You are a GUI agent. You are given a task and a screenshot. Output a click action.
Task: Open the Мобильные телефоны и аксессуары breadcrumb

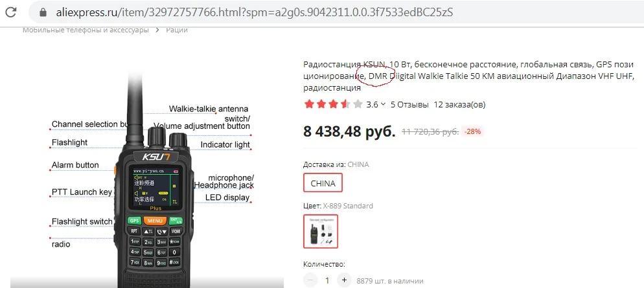click(x=86, y=30)
